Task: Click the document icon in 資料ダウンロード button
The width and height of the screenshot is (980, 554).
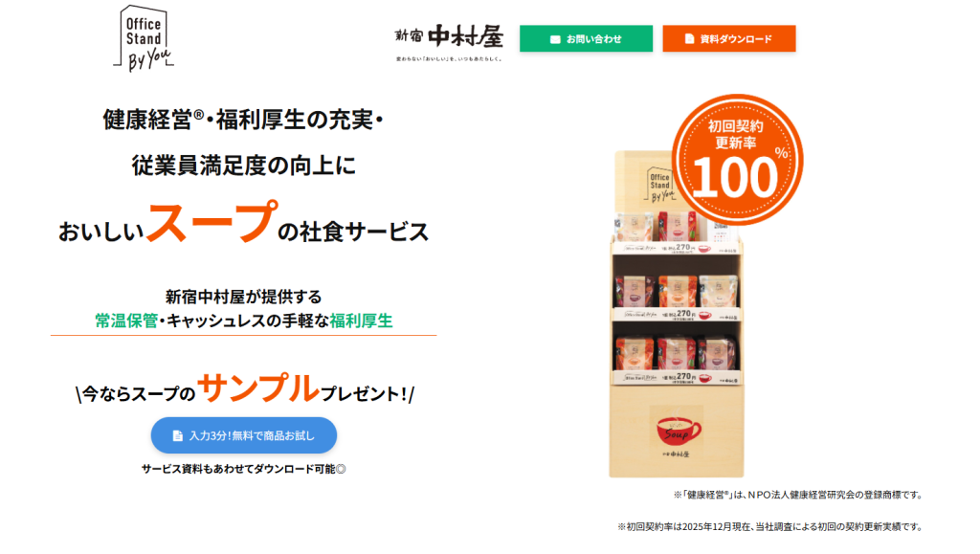Action: [689, 38]
